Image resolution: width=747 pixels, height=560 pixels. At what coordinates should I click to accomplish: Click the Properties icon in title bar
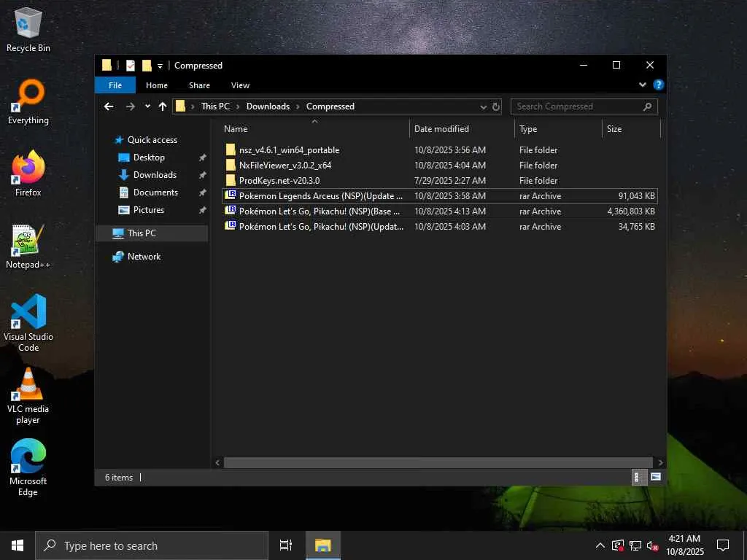pos(131,66)
